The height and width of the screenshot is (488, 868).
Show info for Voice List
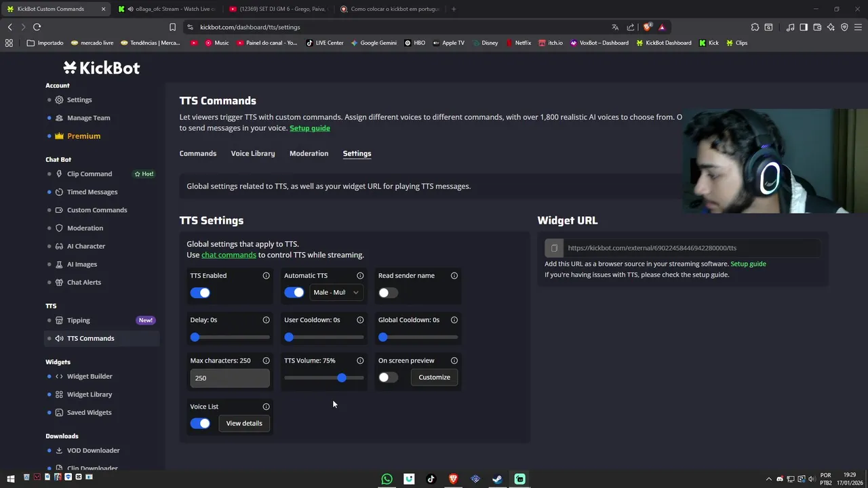[x=266, y=407]
